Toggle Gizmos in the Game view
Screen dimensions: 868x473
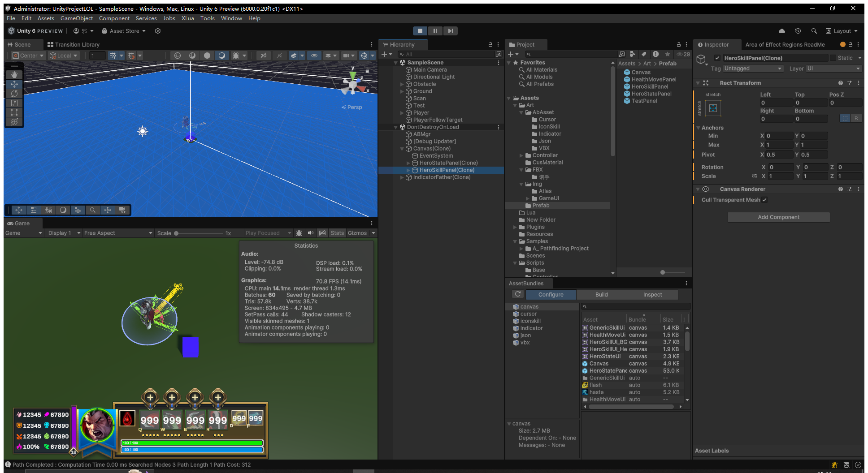[357, 233]
